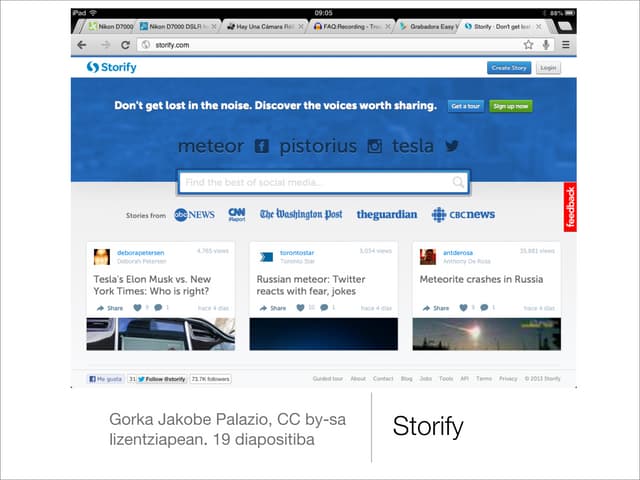The height and width of the screenshot is (480, 640).
Task: Focus the storify.com address bar
Action: coord(331,45)
